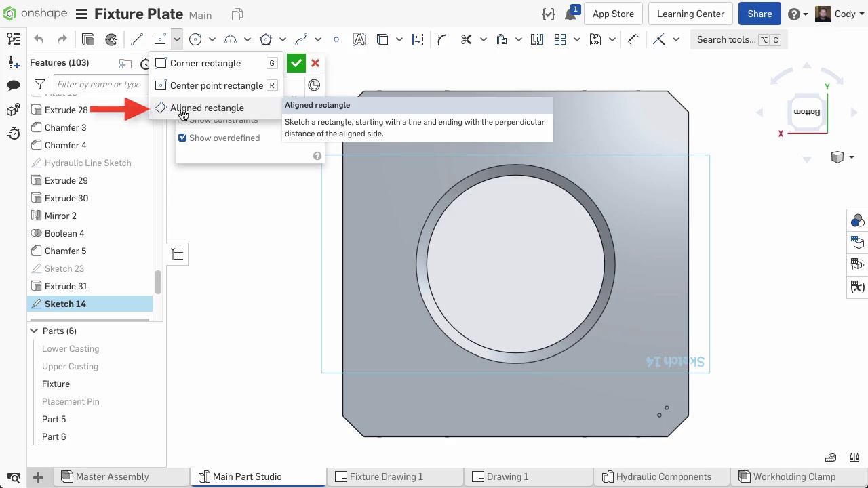Click the Redo arrow
Image resolution: width=868 pixels, height=488 pixels.
point(62,39)
